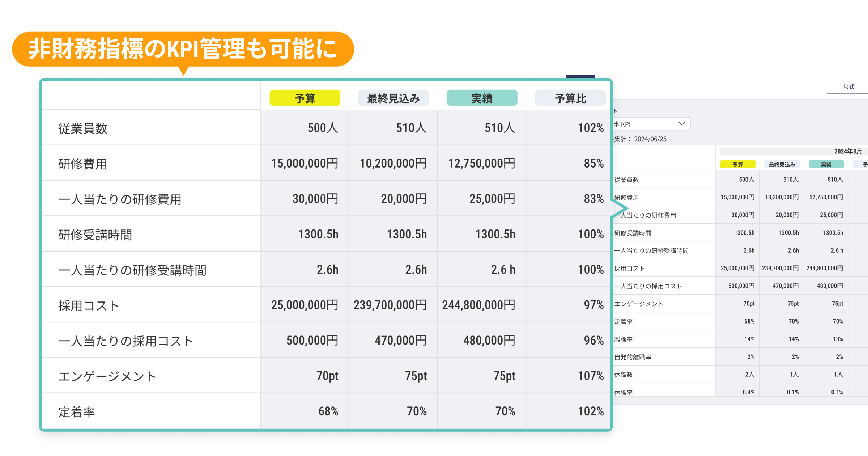
Task: Click the 2024年3月 month header
Action: coord(848,152)
